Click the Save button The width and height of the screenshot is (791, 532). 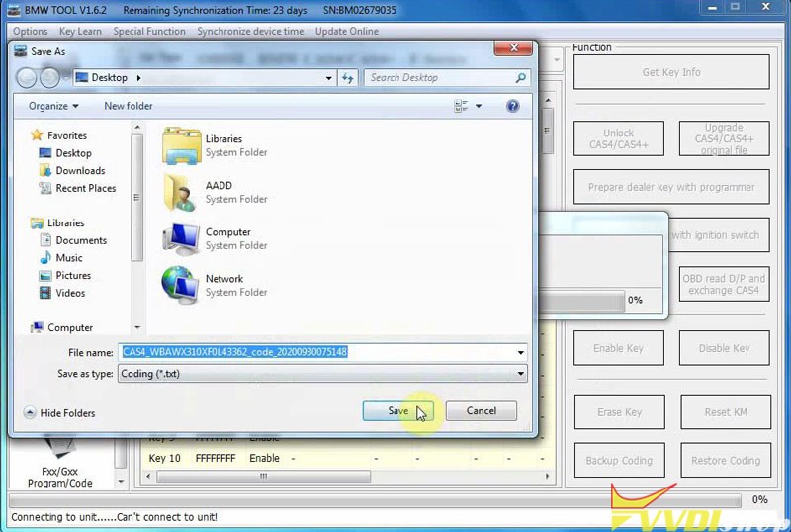click(x=397, y=410)
